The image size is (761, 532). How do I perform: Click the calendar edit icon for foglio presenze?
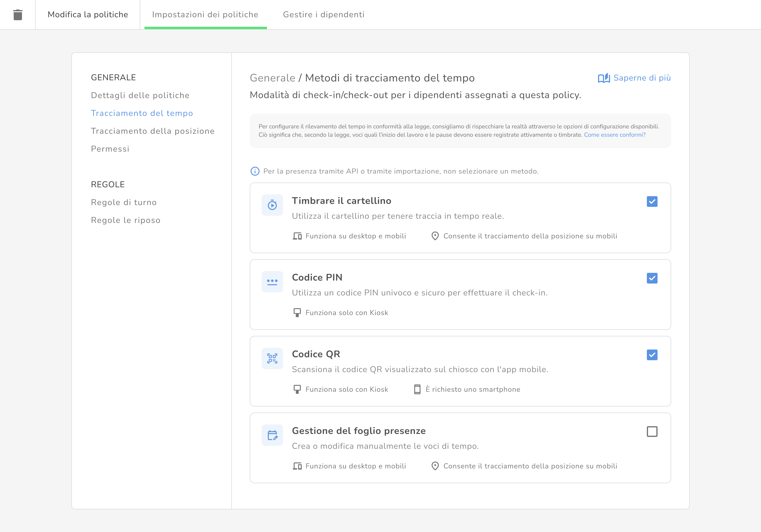click(x=272, y=435)
